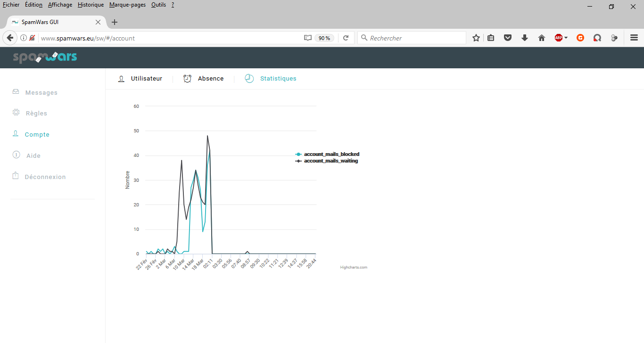Click the 20:44 x-axis label
The height and width of the screenshot is (343, 644).
311,263
